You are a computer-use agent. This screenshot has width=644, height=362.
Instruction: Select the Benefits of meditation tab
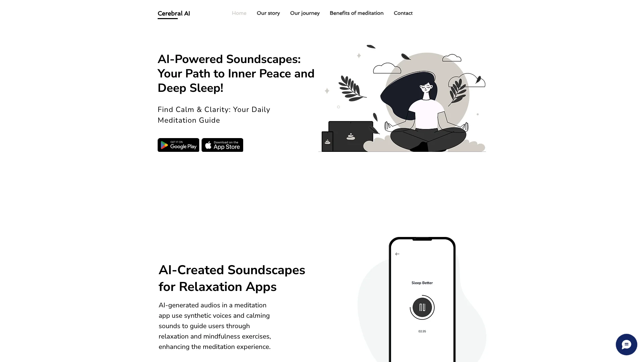pos(357,13)
